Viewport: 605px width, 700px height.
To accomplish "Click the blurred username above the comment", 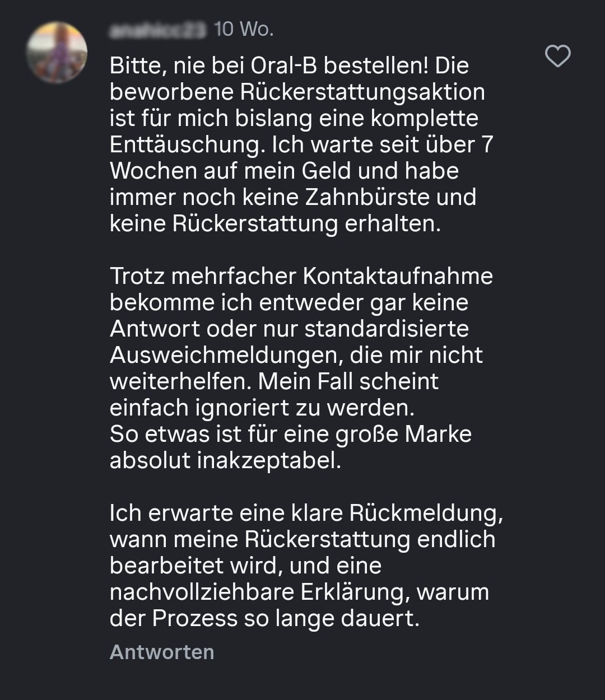I will [x=158, y=30].
